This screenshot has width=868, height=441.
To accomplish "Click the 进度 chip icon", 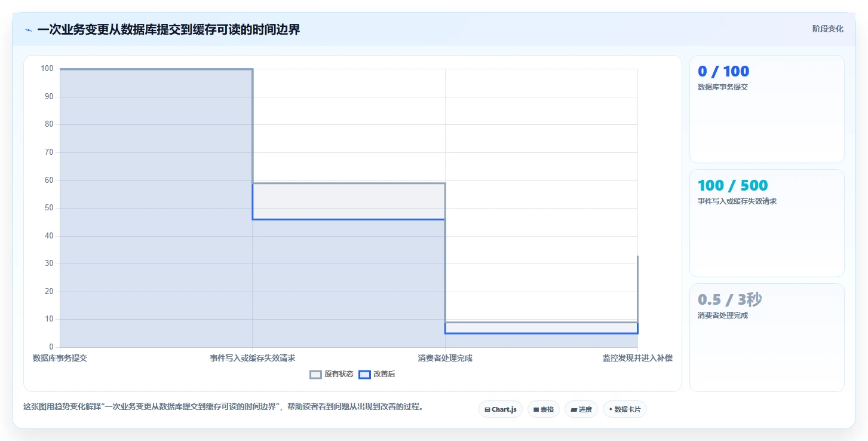I will click(573, 410).
